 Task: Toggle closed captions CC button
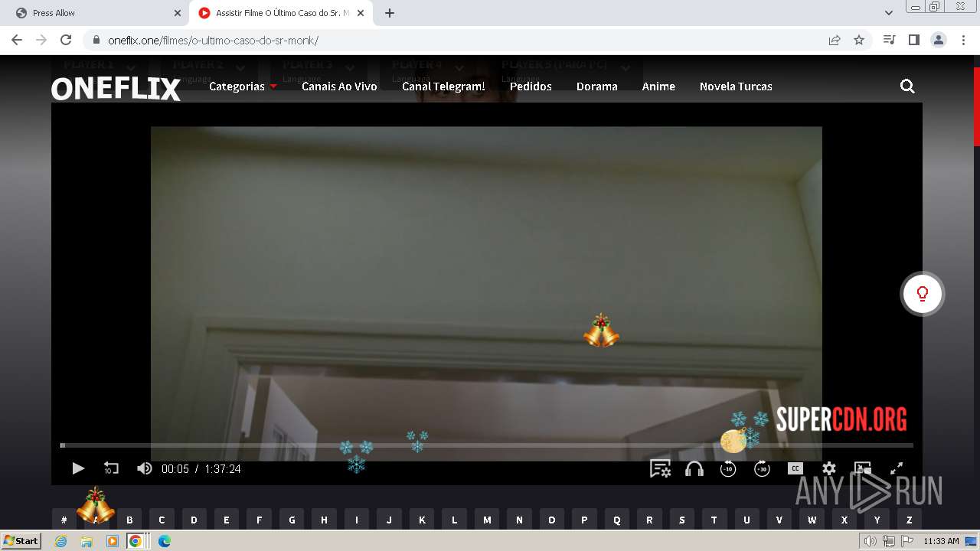[795, 468]
